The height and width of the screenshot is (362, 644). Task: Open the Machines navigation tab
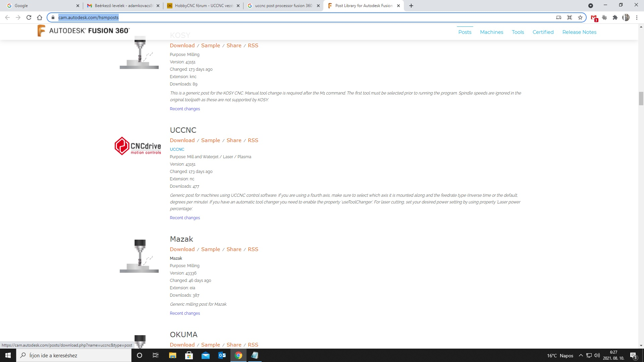491,32
